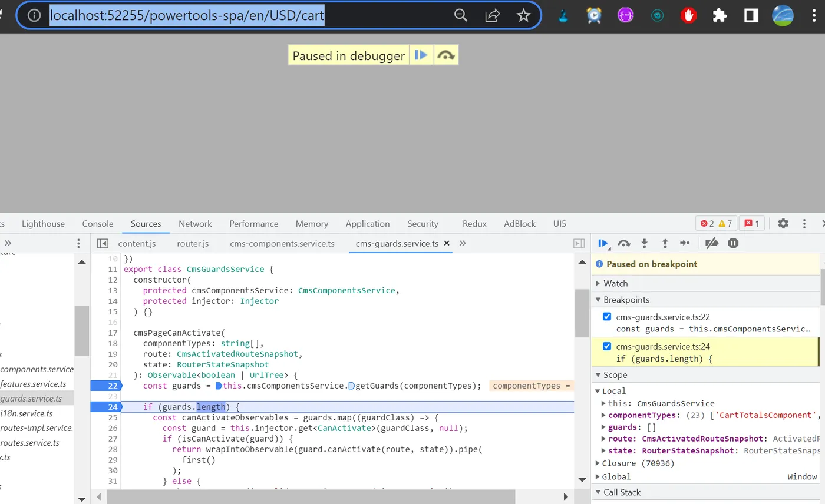Switch to the Console panel tab
Viewport: 825px width, 504px height.
[98, 224]
